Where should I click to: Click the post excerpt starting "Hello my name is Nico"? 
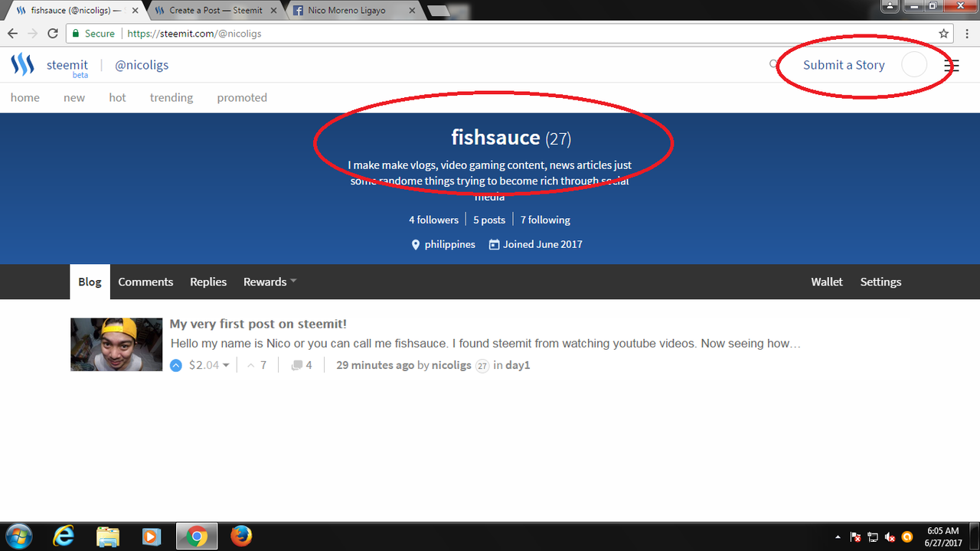(485, 344)
